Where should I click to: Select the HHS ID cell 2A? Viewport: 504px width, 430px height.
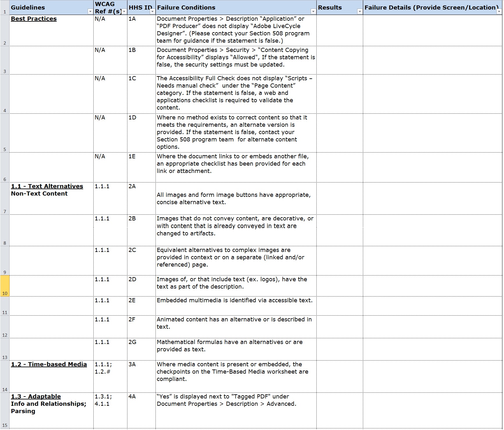tap(141, 198)
